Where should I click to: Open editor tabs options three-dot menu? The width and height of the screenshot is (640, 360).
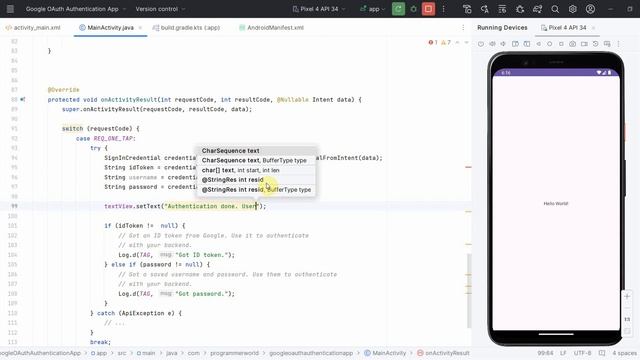(463, 28)
